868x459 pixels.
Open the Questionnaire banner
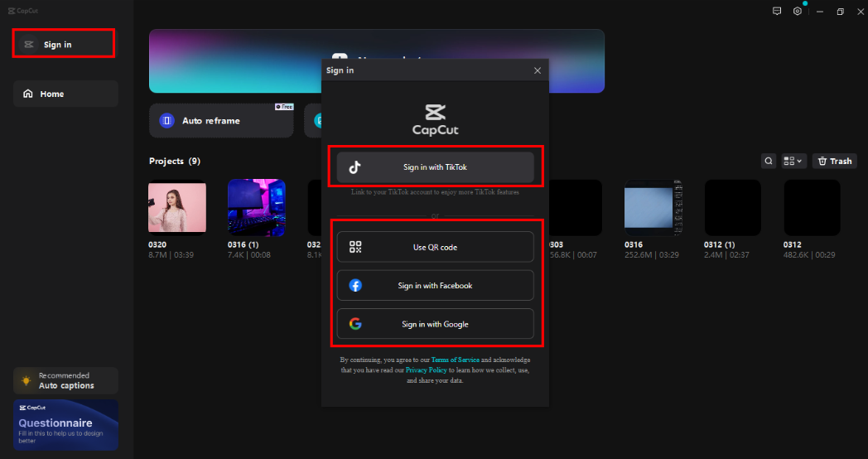[66, 425]
